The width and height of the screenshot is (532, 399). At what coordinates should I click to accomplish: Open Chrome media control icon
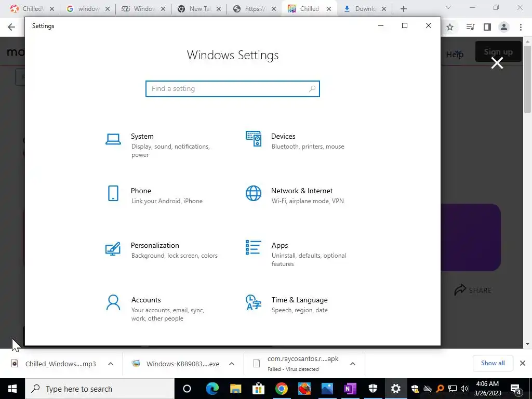tap(470, 27)
